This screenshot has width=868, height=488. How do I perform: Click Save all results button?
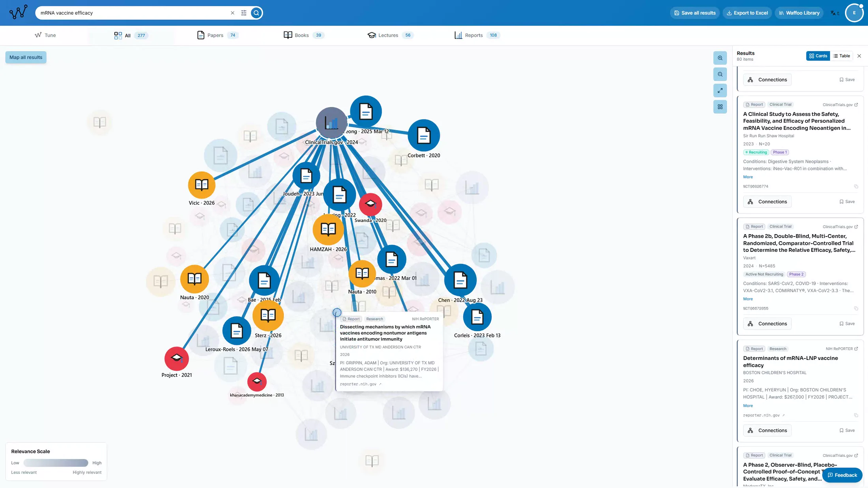point(695,13)
